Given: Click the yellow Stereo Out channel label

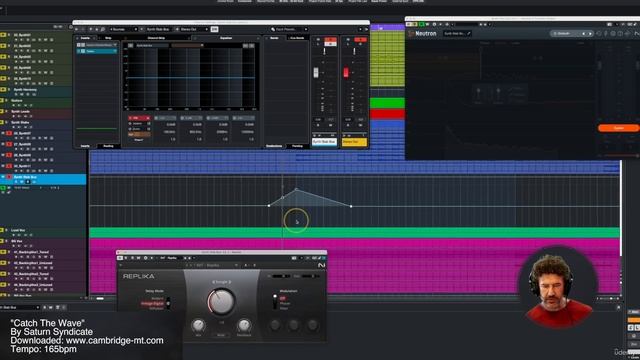Looking at the screenshot, I should [354, 142].
